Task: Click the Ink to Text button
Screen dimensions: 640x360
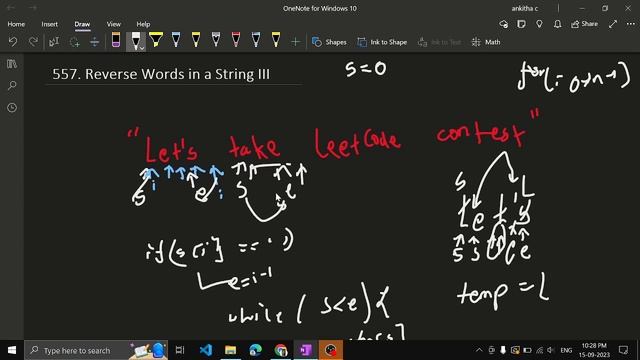Action: tap(440, 42)
